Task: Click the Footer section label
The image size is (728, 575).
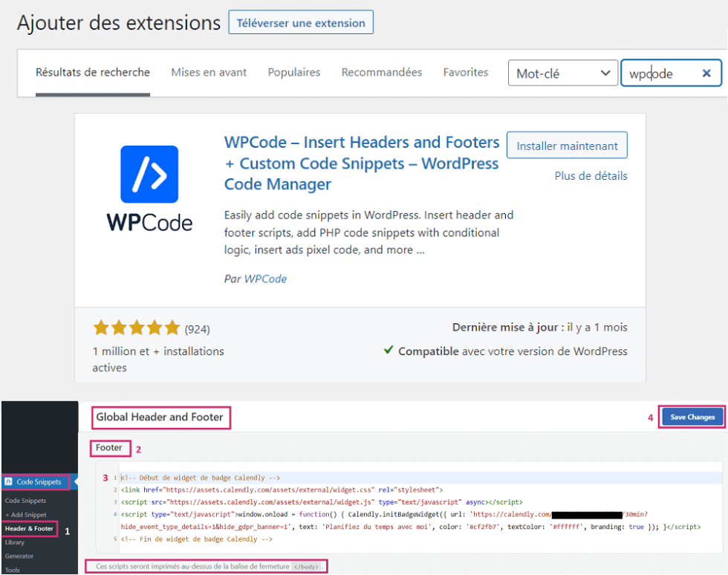Action: [109, 447]
